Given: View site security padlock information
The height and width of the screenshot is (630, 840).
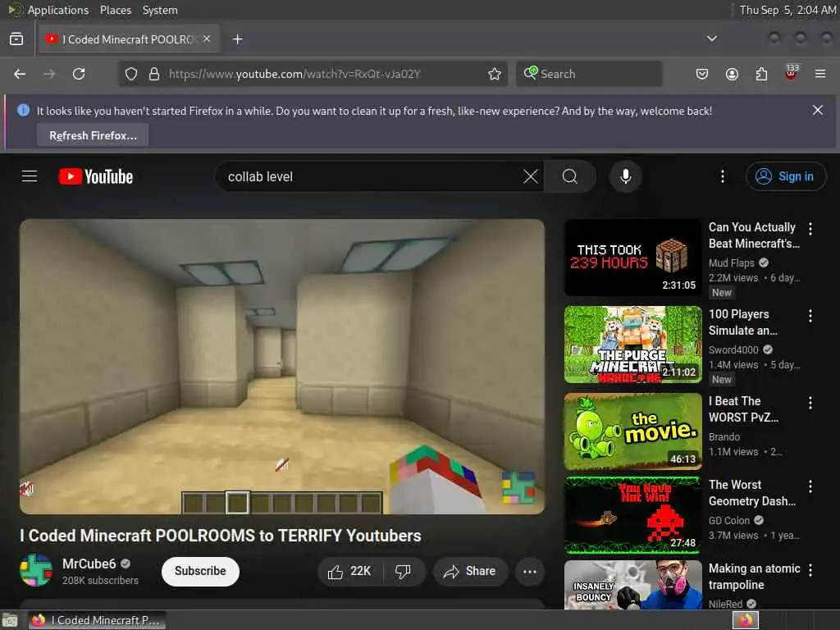Looking at the screenshot, I should click(x=154, y=74).
